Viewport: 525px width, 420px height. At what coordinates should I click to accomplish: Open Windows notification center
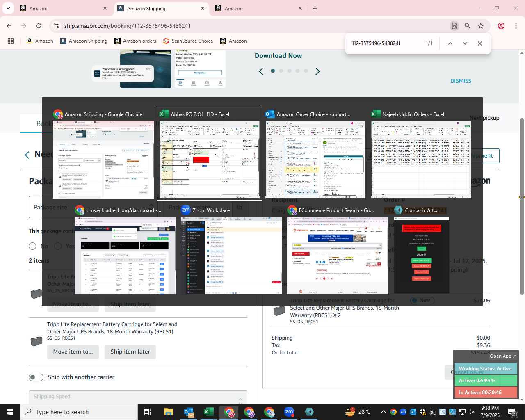click(513, 412)
